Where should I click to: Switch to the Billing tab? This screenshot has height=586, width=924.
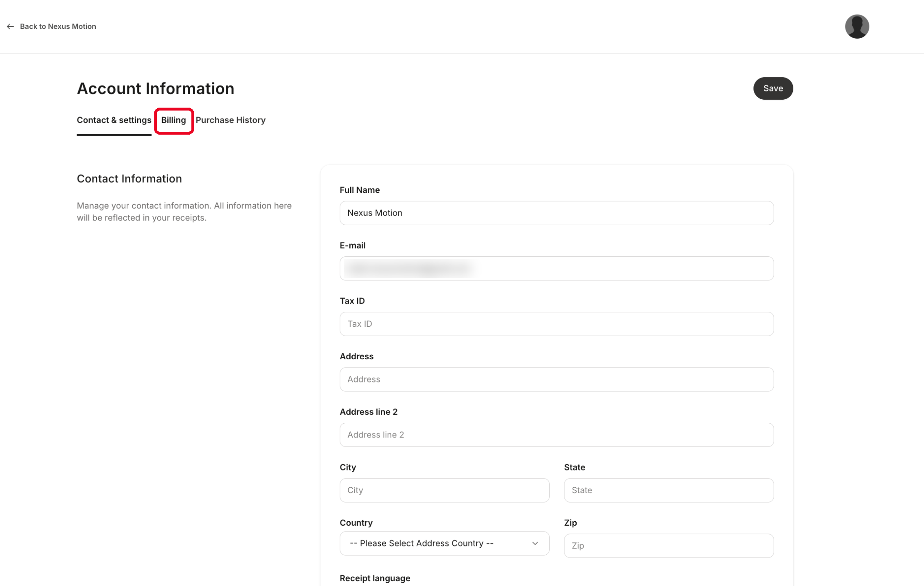173,120
